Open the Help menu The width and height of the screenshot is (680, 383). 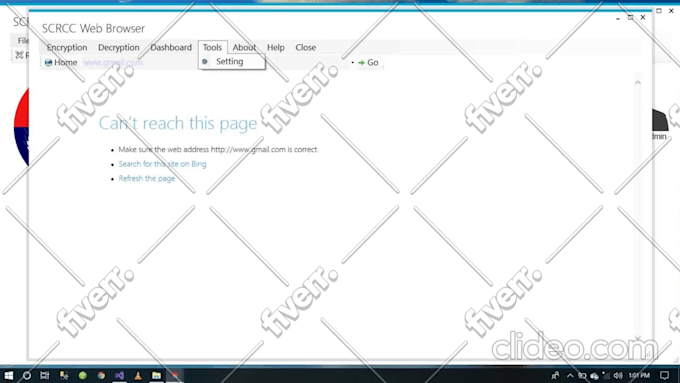(276, 47)
